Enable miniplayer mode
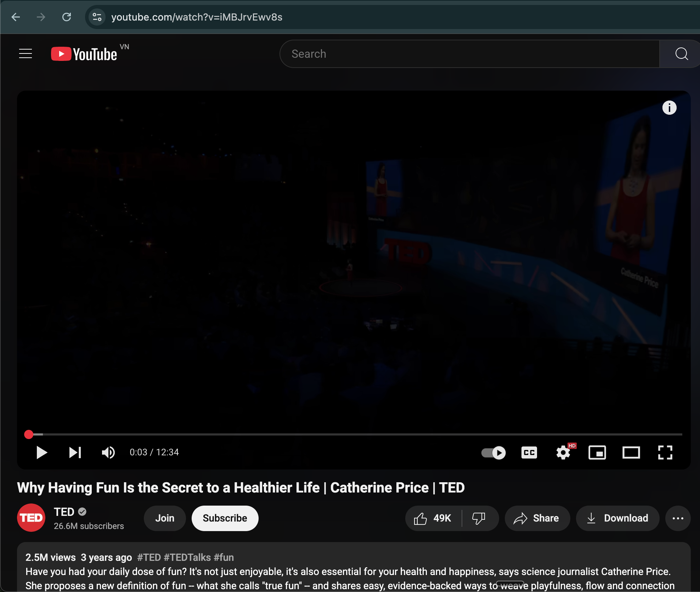 [x=597, y=452]
